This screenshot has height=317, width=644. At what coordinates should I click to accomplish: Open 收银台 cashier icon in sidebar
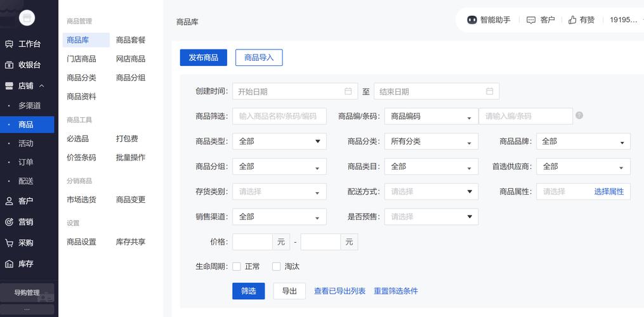[x=9, y=65]
